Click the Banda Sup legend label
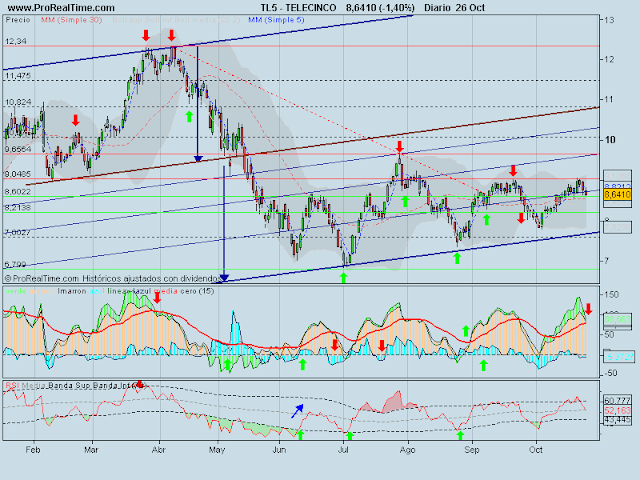 click(x=70, y=385)
